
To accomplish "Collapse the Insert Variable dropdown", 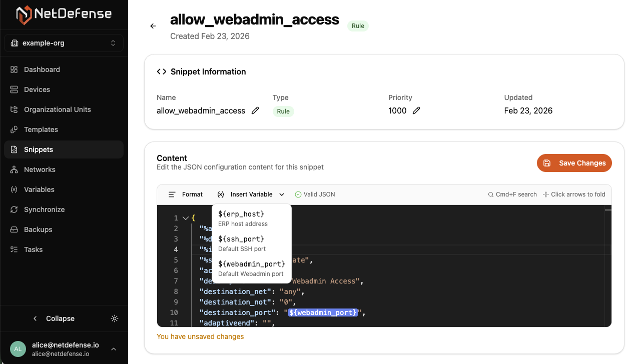I will click(x=251, y=194).
